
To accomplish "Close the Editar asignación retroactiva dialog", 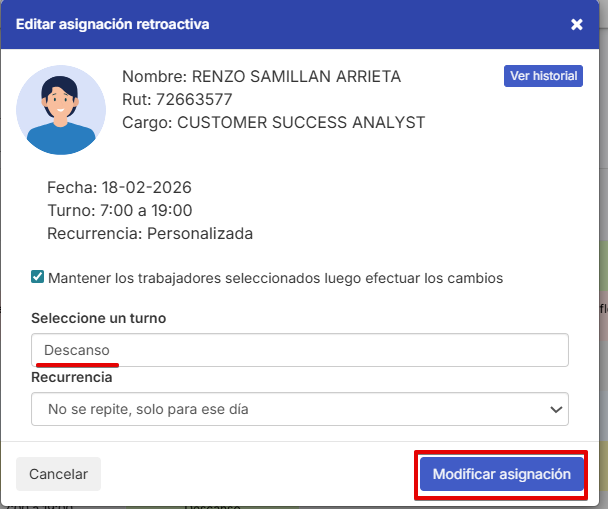I will [x=577, y=24].
